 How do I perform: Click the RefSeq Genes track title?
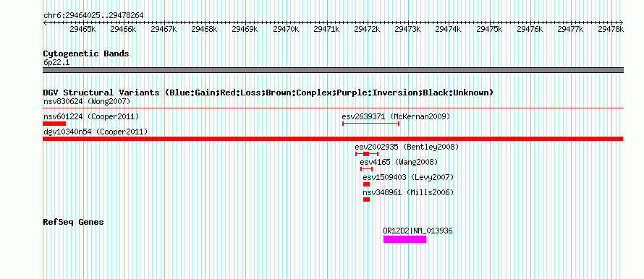[x=74, y=222]
